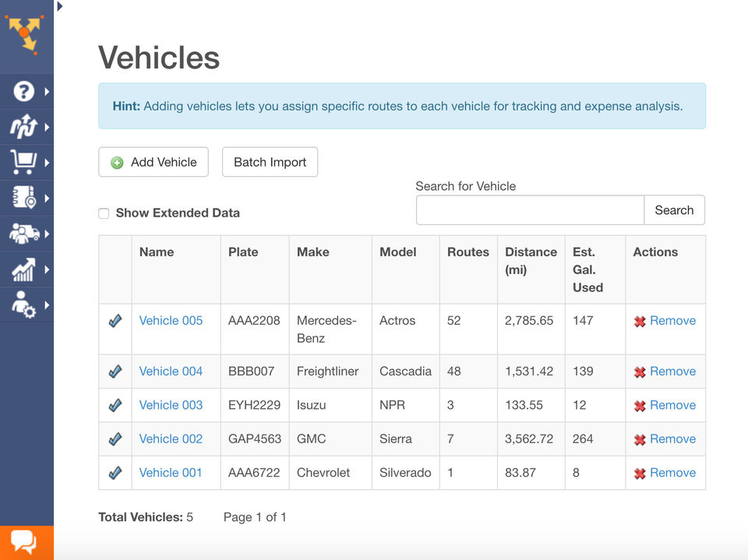
Task: Open the Vehicle 005 link
Action: [x=171, y=321]
